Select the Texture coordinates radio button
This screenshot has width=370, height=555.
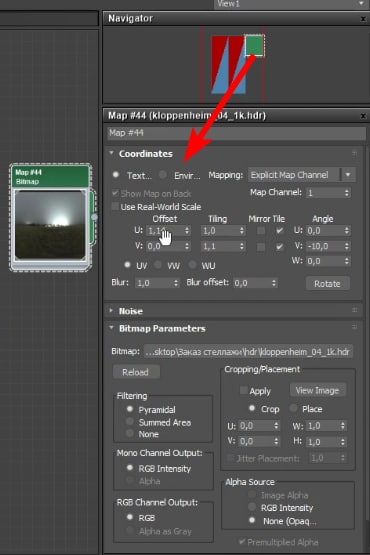[115, 175]
